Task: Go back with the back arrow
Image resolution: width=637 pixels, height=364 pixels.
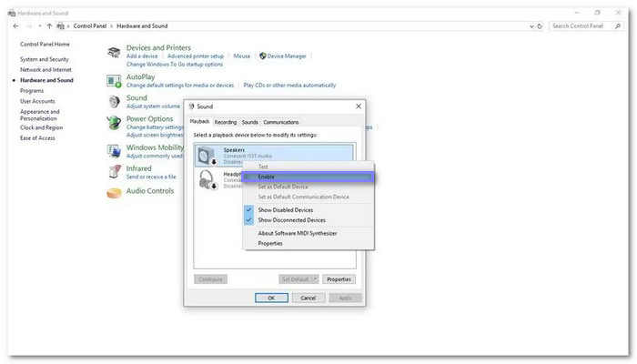Action: coord(15,26)
